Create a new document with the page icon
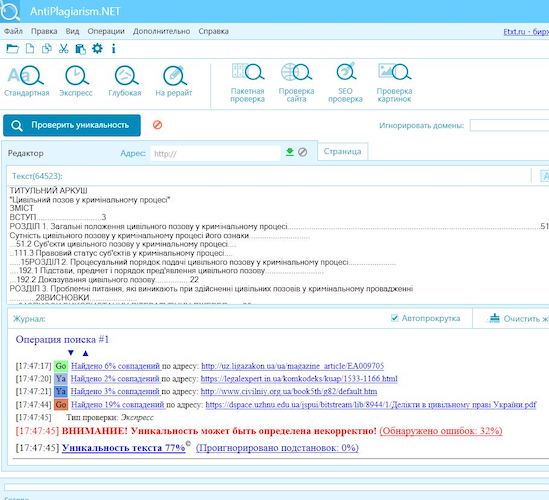549x500 pixels. pyautogui.click(x=30, y=49)
